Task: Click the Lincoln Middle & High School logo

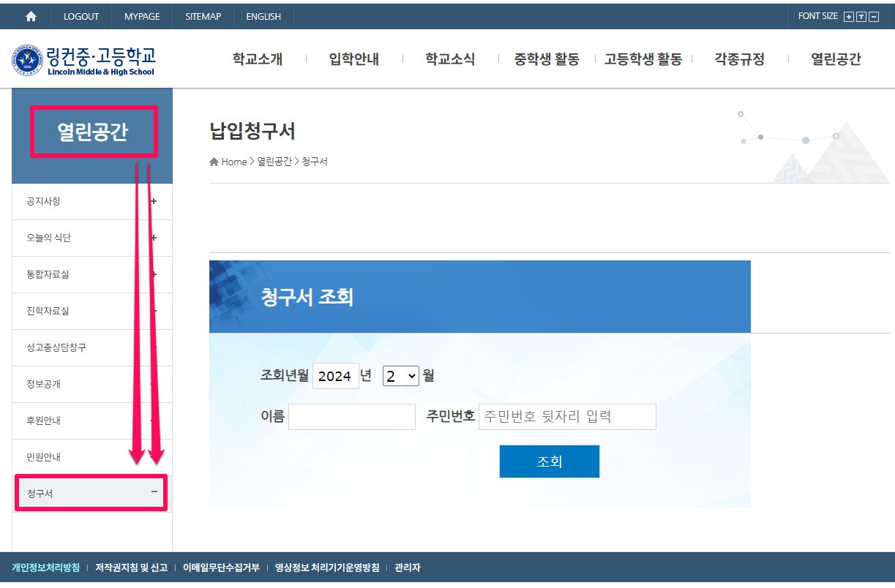Action: point(83,60)
